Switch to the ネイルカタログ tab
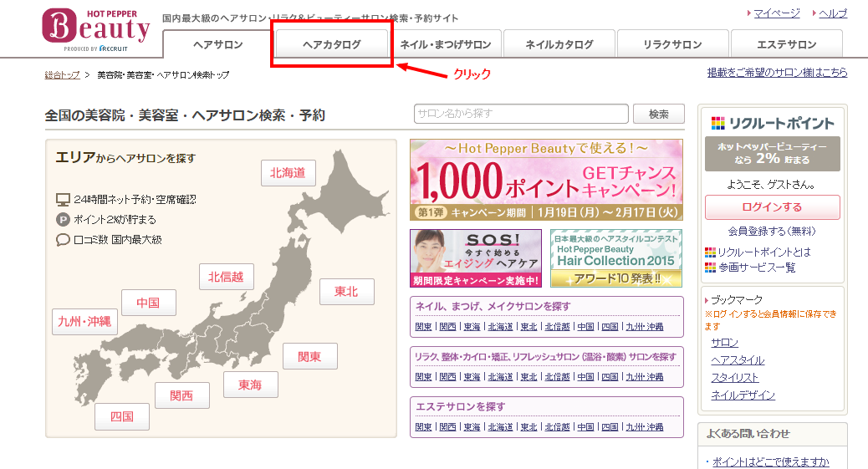Image resolution: width=868 pixels, height=469 pixels. pos(559,45)
